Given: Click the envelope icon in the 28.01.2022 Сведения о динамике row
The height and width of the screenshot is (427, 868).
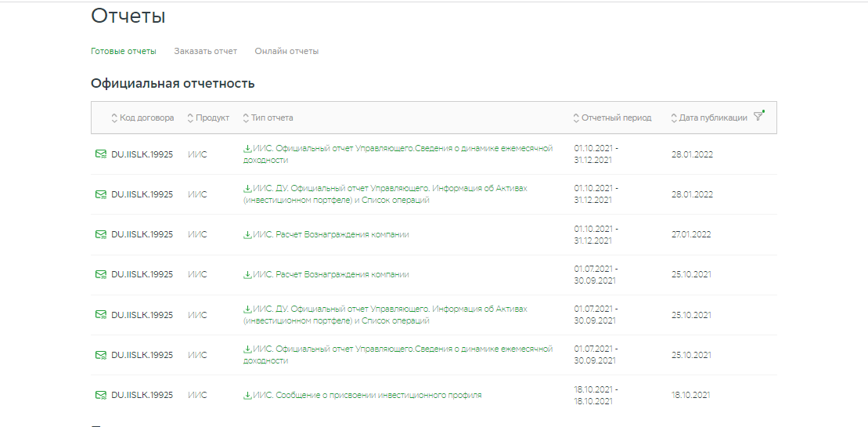Looking at the screenshot, I should (101, 154).
